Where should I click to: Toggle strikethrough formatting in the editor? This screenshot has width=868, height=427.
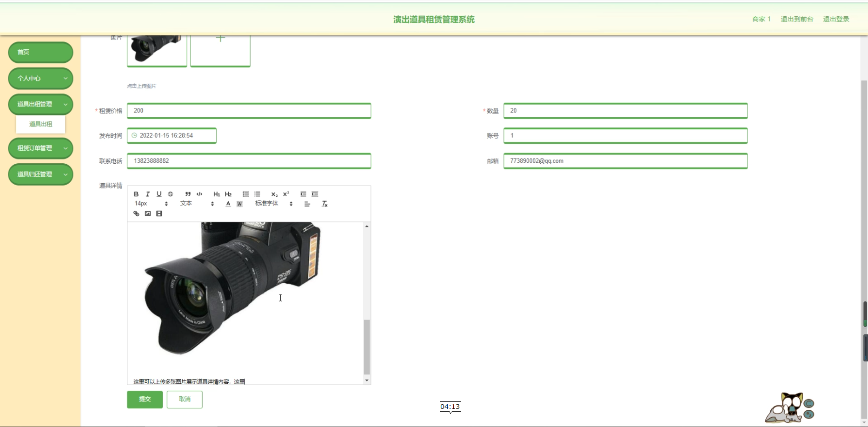click(x=171, y=194)
